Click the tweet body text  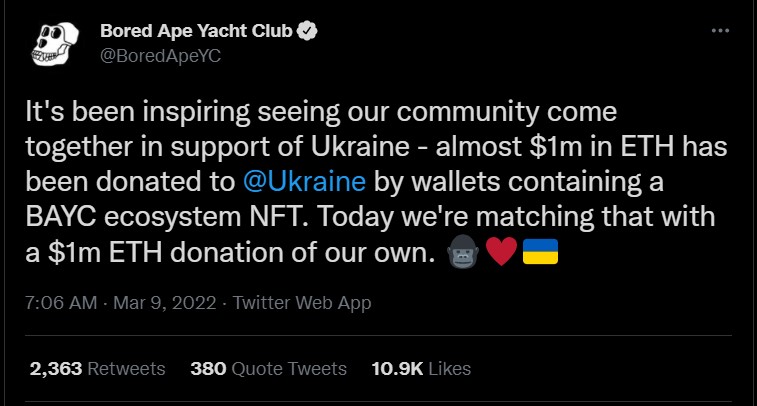pos(377,182)
